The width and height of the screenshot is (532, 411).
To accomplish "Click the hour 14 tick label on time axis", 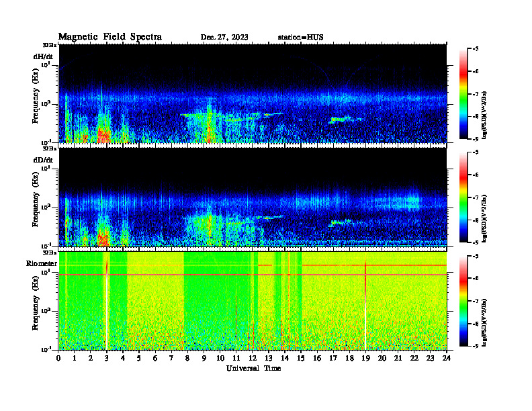I will pos(285,358).
